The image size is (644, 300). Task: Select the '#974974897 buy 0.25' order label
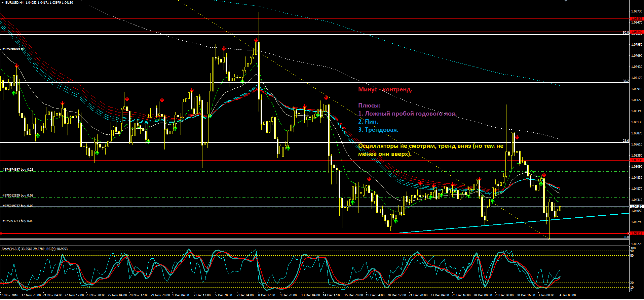click(x=18, y=170)
